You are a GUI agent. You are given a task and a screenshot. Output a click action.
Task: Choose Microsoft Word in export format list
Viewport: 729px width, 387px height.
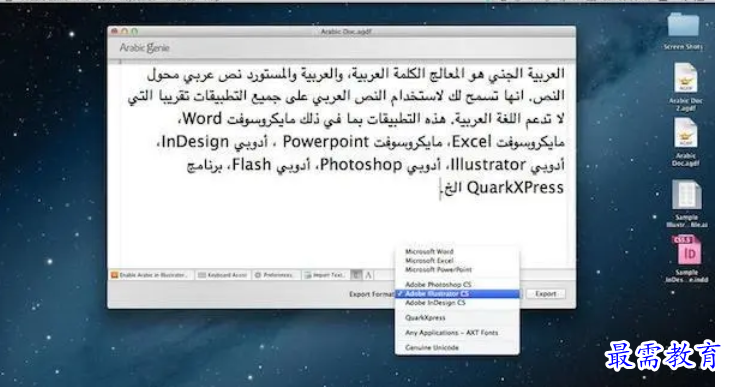click(x=457, y=252)
